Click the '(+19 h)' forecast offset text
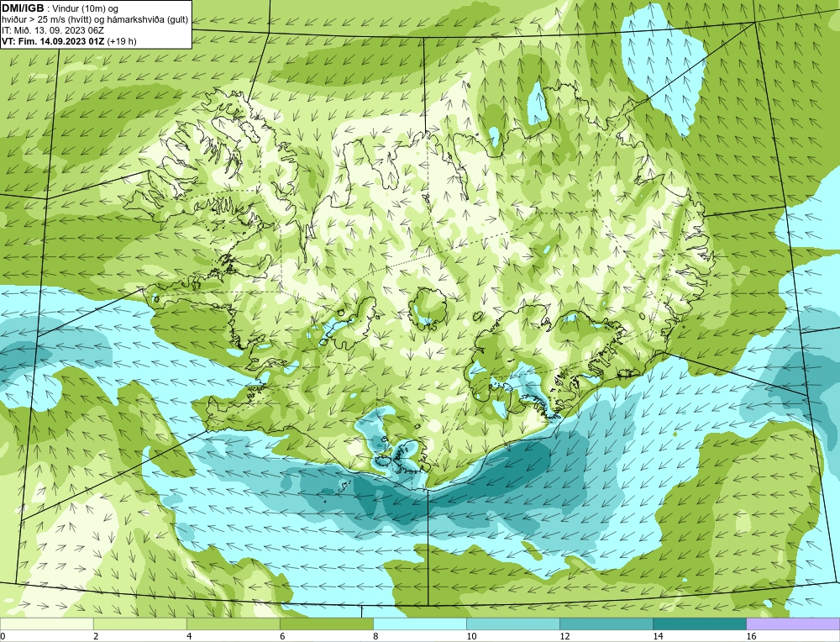 [x=122, y=41]
